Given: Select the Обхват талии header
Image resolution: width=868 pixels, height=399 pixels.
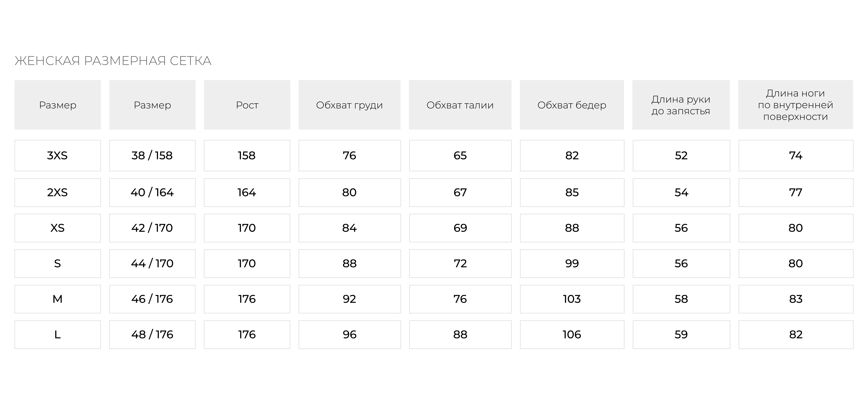Looking at the screenshot, I should (460, 105).
